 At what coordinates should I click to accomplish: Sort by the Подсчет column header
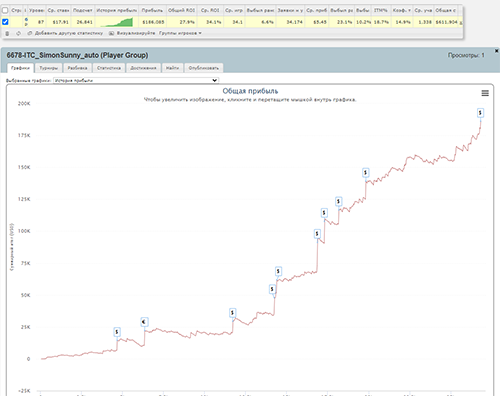83,11
